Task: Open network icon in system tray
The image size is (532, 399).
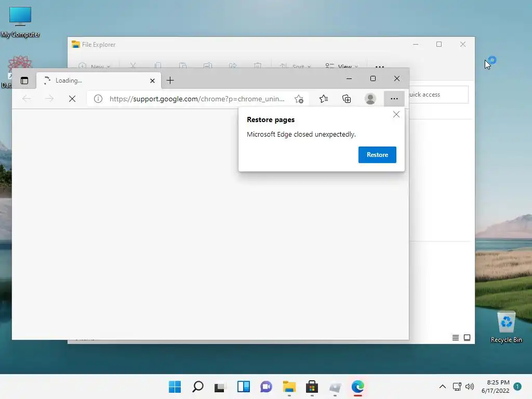Action: (x=457, y=387)
